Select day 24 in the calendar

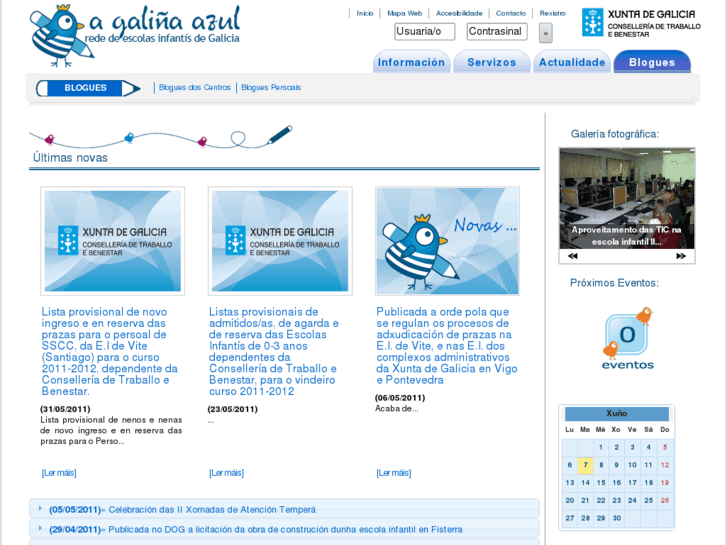point(632,500)
